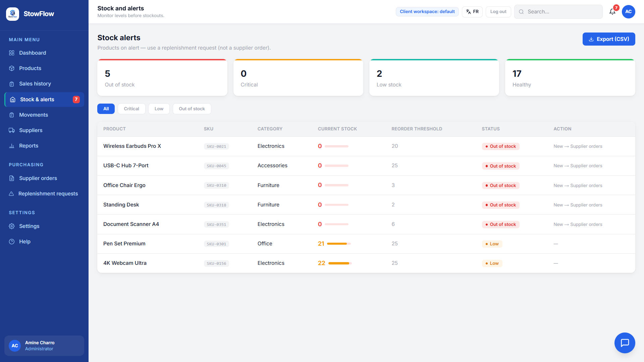Open Supplier orders under Purchasing

click(x=44, y=178)
